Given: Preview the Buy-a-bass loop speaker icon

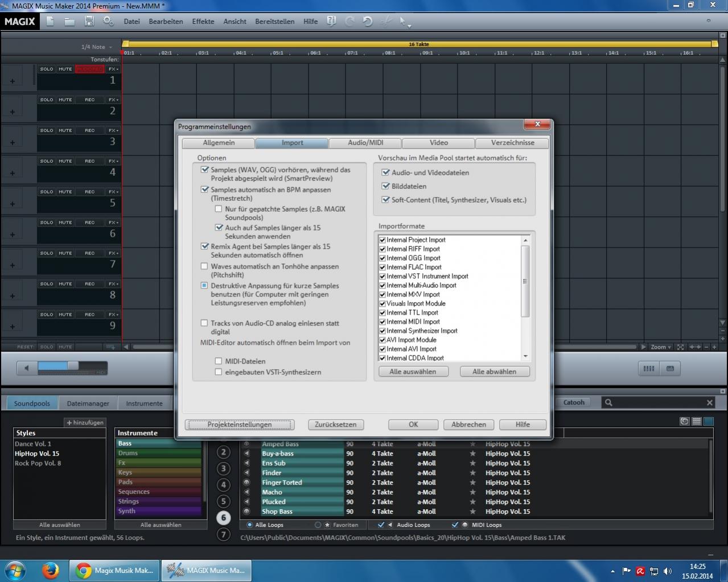Looking at the screenshot, I should [246, 453].
